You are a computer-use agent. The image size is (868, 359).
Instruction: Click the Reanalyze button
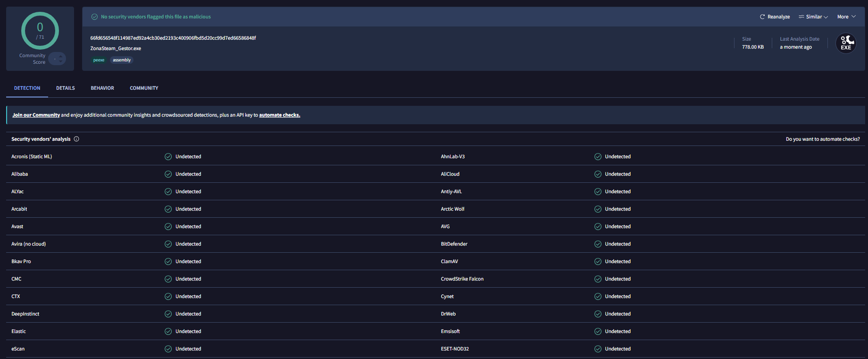(775, 17)
